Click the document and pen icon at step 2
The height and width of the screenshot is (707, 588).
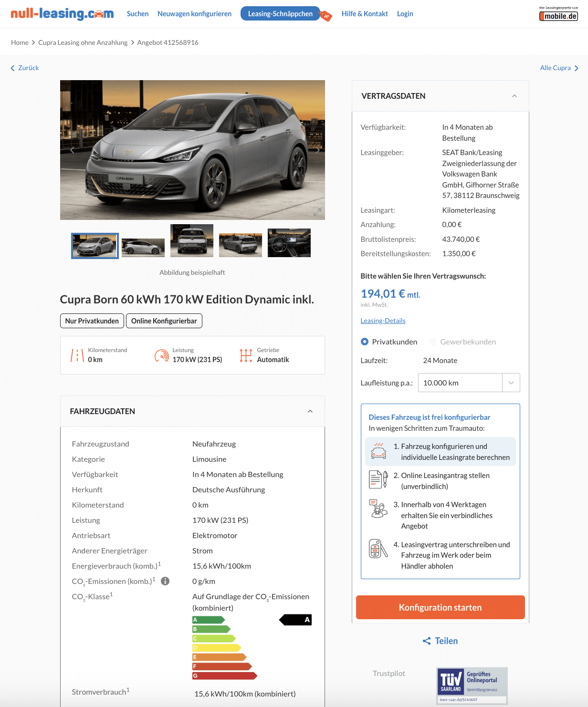click(378, 479)
